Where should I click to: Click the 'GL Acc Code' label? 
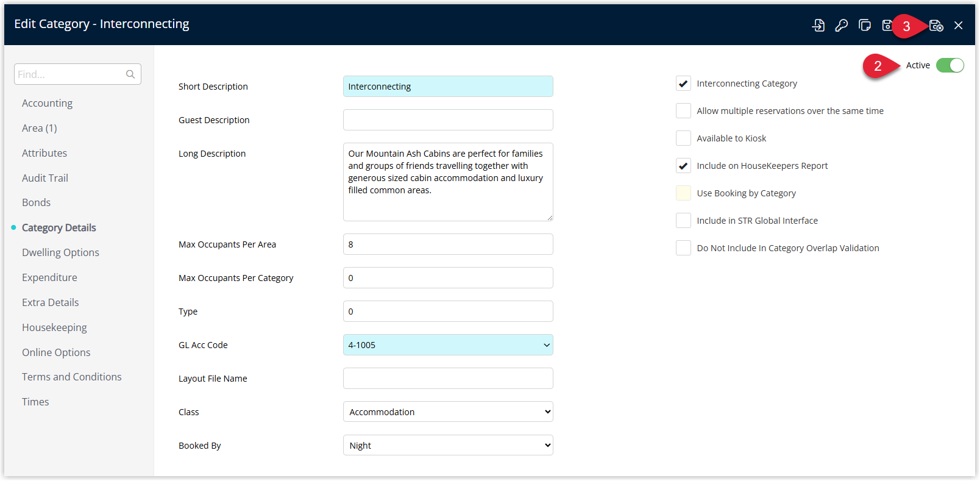[x=203, y=345]
